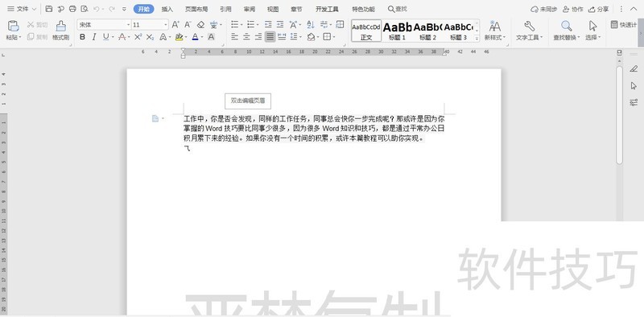Toggle Bold formatting
The image size is (644, 317).
(x=83, y=37)
